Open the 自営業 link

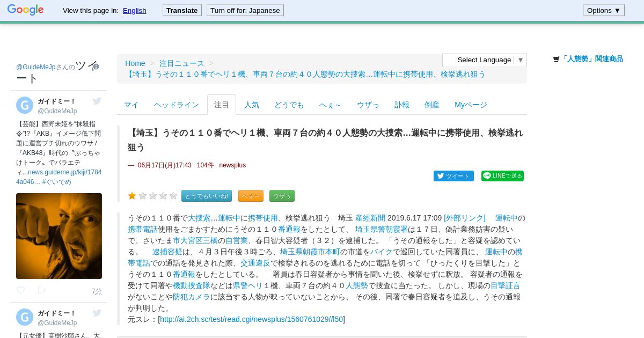(237, 240)
